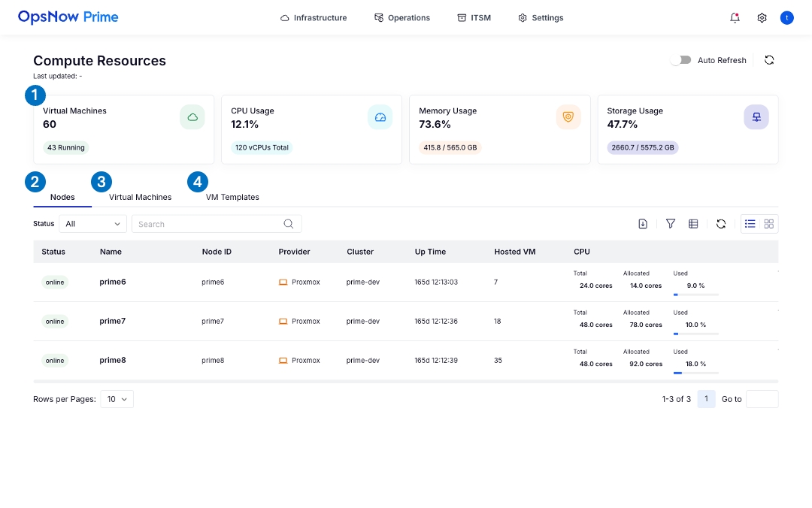Click the table refresh icon
The height and width of the screenshot is (508, 812).
click(720, 224)
